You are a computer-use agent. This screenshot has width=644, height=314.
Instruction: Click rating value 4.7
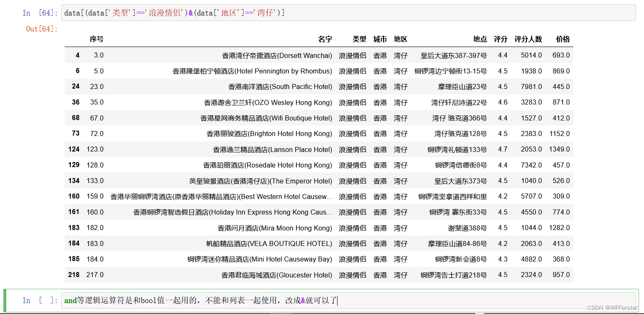click(503, 149)
